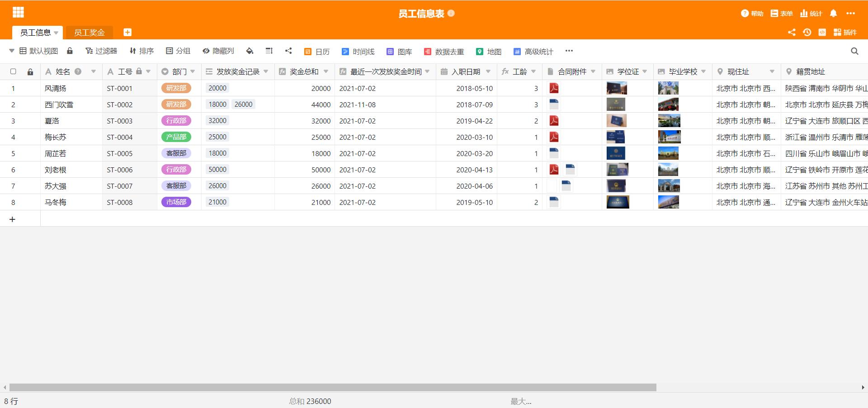Select the checkbox in the table header
The height and width of the screenshot is (408, 868).
tap(13, 71)
